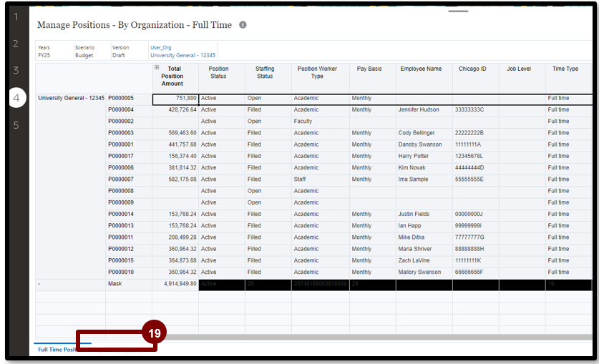599x364 pixels.
Task: Click the Ima Sample employee name cell
Action: coord(424,179)
